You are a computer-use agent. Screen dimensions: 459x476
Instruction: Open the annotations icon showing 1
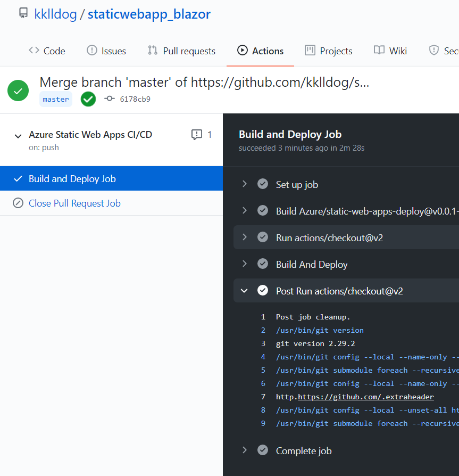coord(197,135)
